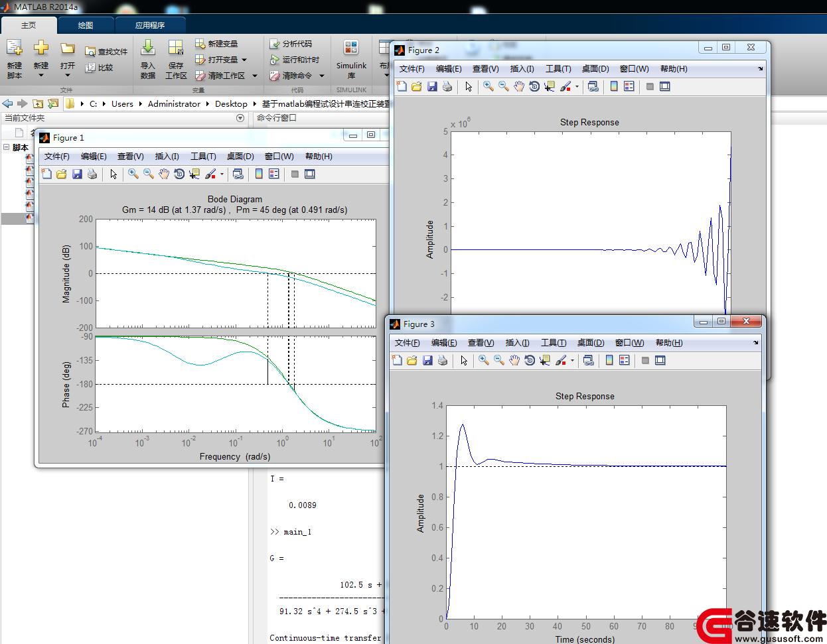
Task: Go up one folder level
Action: pyautogui.click(x=38, y=103)
